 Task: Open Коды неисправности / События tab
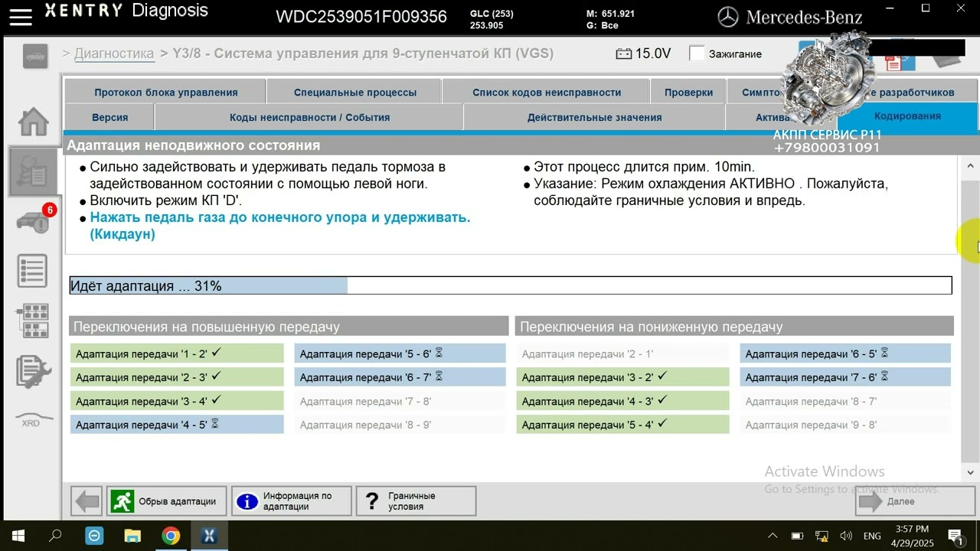tap(310, 117)
